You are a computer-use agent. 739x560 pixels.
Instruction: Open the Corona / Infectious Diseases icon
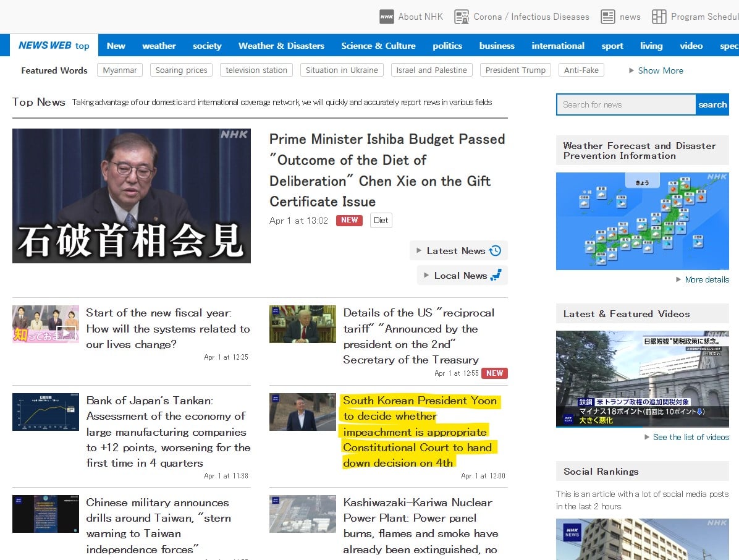462,17
